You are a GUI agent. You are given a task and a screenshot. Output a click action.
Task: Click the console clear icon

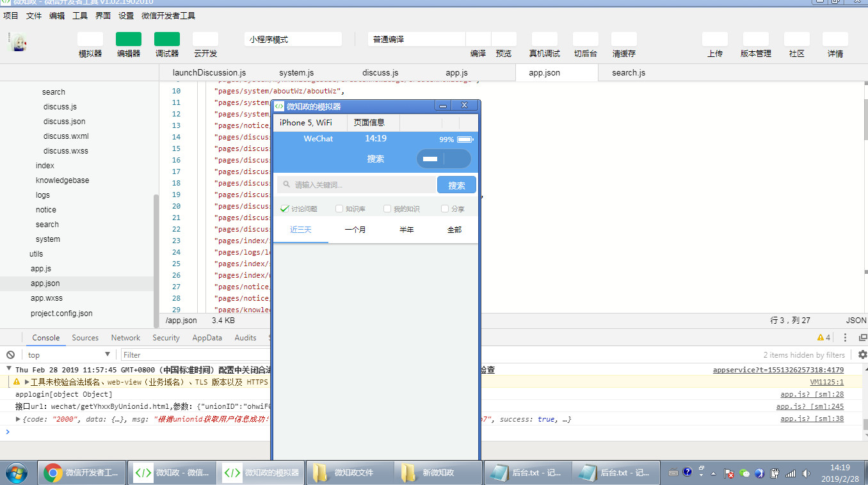[10, 355]
